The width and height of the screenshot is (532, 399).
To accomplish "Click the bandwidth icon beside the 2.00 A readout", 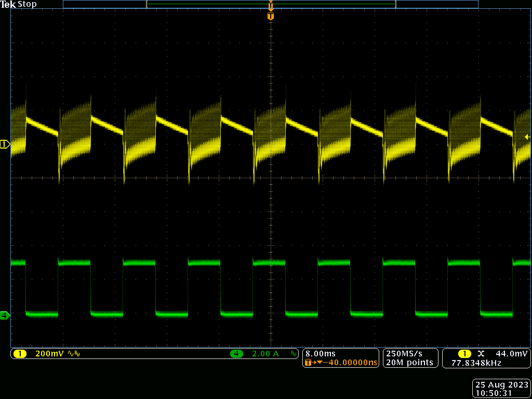I will (292, 353).
